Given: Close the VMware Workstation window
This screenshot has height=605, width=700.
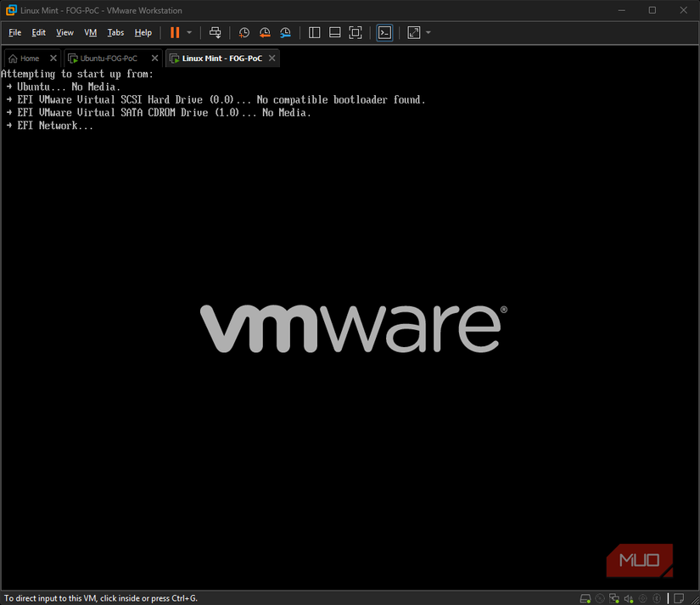Looking at the screenshot, I should point(684,10).
